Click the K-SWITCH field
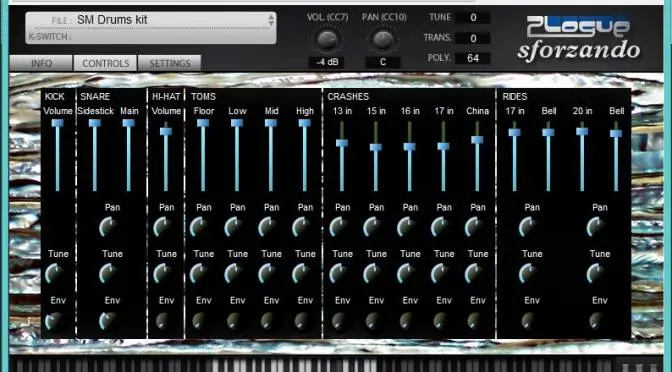 [150, 36]
